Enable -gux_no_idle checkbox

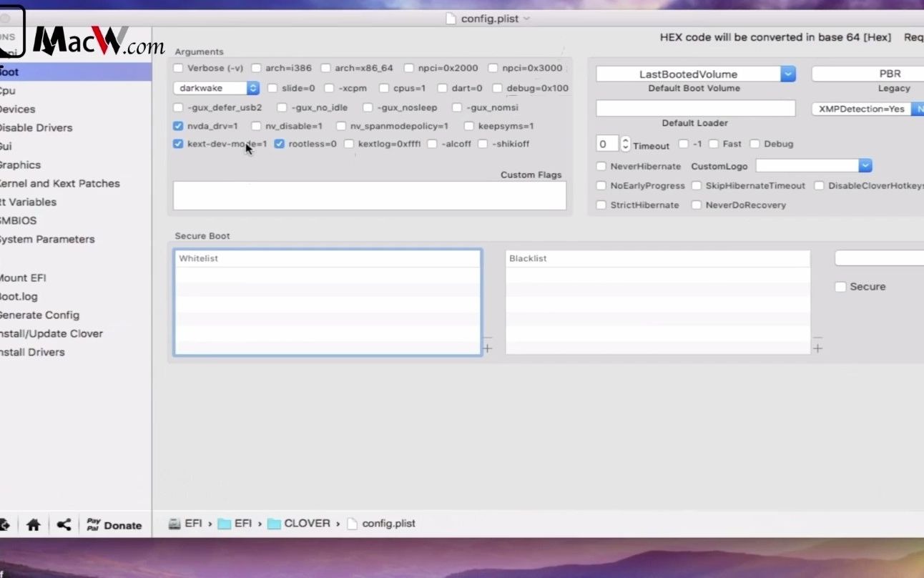pyautogui.click(x=282, y=107)
